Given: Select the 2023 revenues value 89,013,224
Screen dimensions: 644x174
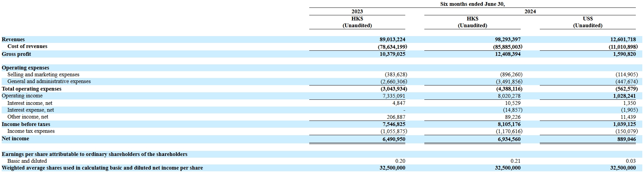Looking at the screenshot, I should pos(392,39).
